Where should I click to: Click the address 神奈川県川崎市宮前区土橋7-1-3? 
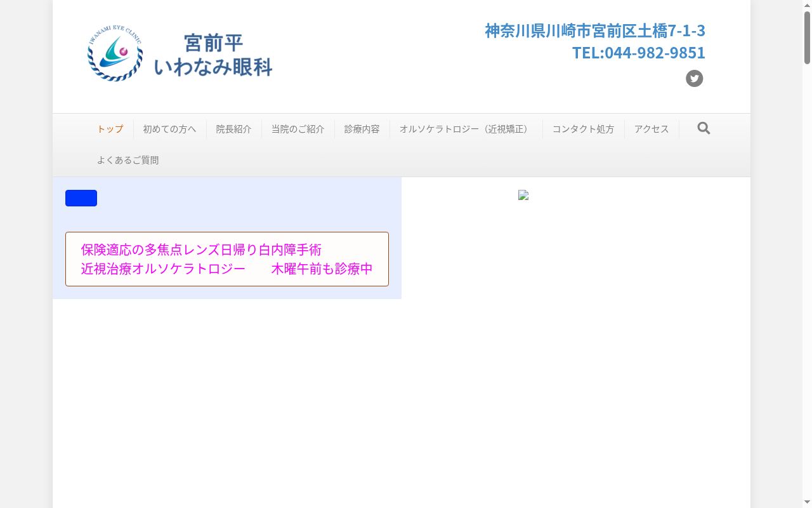point(595,30)
